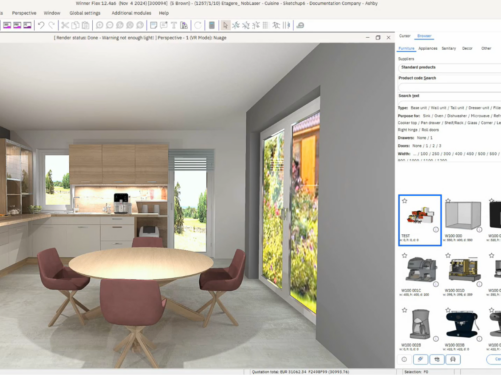Click the sticky note icon in toolbar
Image resolution: width=501 pixels, height=375 pixels.
pos(153,25)
